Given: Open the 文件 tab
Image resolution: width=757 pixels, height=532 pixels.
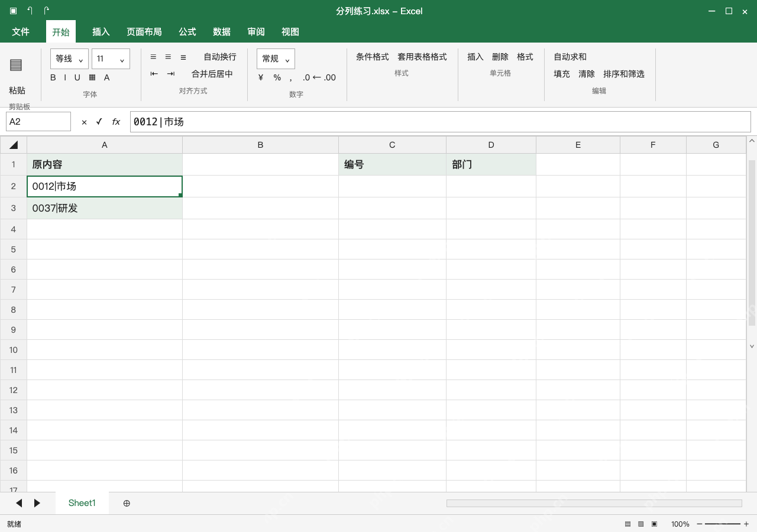Looking at the screenshot, I should point(21,32).
